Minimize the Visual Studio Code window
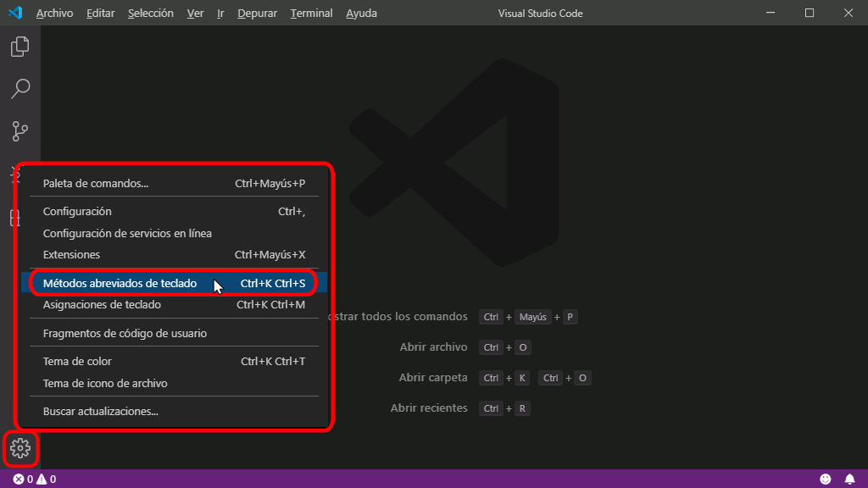 point(770,13)
